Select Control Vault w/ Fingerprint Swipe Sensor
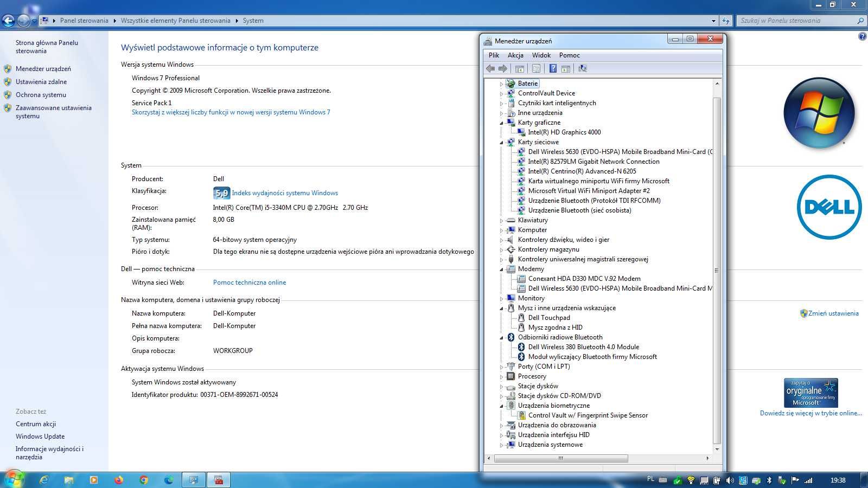Viewport: 868px width, 488px height. [x=588, y=415]
